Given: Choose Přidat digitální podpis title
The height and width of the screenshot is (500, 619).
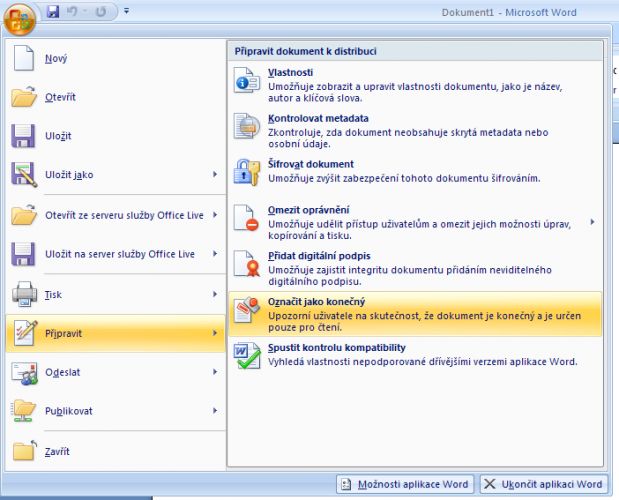Looking at the screenshot, I should [319, 256].
